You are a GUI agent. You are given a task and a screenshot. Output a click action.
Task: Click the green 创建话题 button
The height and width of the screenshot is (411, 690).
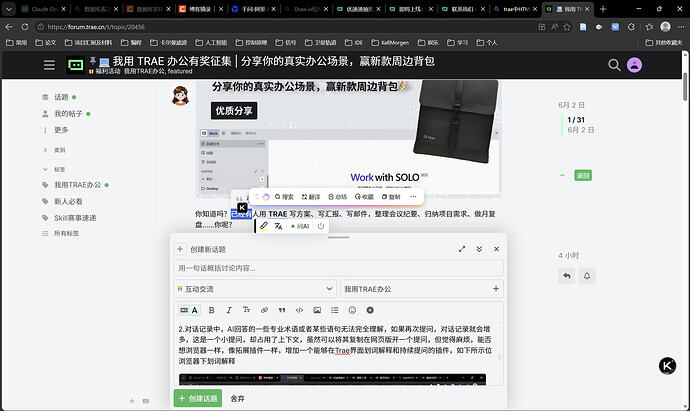click(198, 399)
